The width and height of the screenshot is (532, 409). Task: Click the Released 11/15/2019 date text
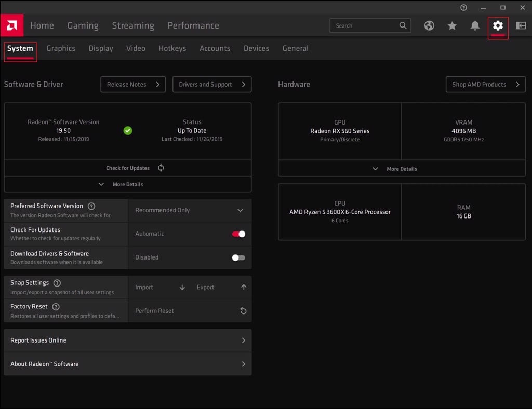coord(63,139)
